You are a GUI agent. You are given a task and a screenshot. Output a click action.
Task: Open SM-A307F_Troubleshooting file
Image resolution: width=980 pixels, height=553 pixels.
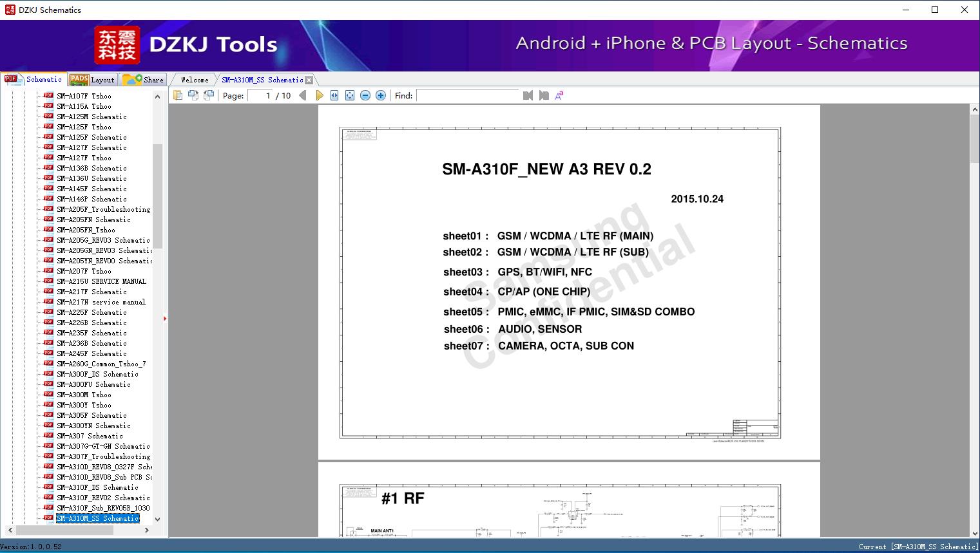tap(103, 456)
